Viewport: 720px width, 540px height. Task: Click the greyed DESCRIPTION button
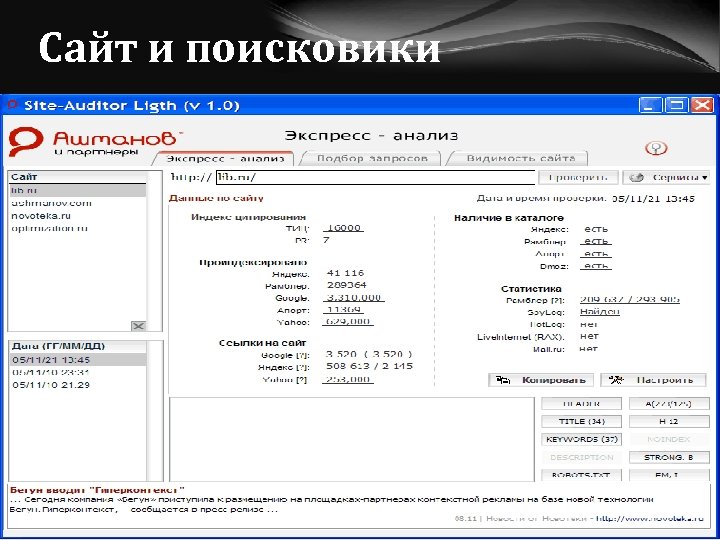coord(581,457)
